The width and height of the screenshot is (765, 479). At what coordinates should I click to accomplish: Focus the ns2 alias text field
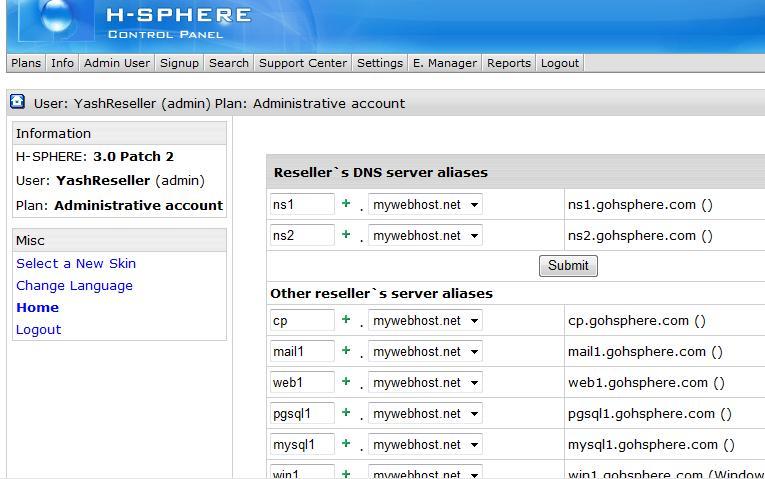coord(302,235)
